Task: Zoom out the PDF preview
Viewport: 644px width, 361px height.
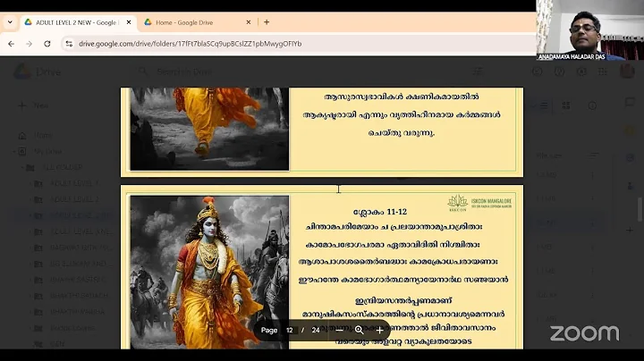Action: [339, 331]
